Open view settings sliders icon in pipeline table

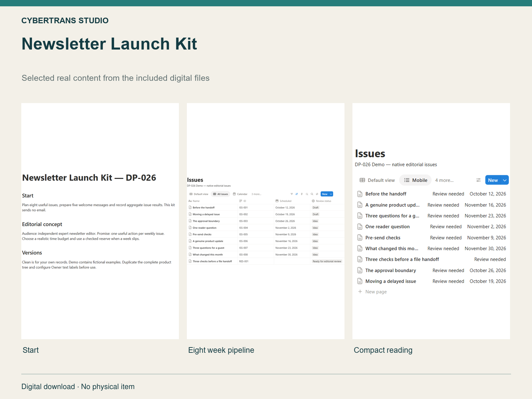point(317,194)
